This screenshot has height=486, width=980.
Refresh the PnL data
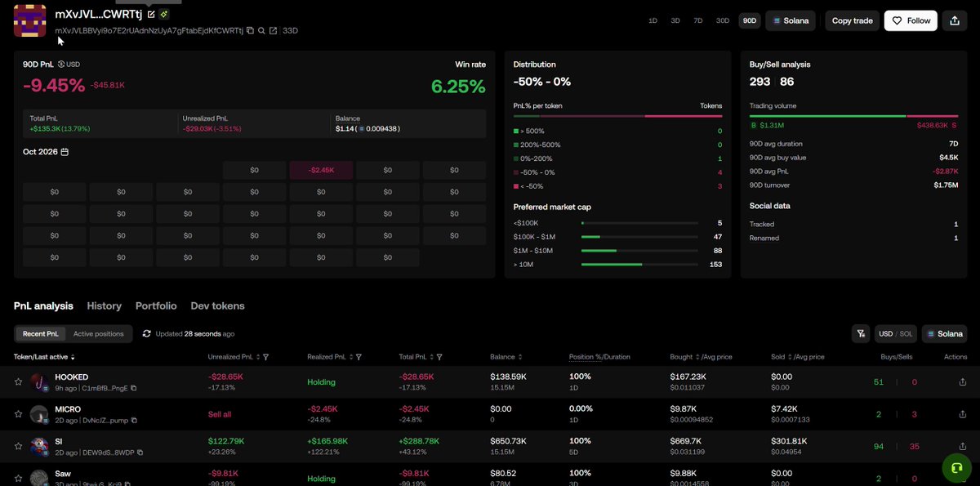tap(147, 333)
